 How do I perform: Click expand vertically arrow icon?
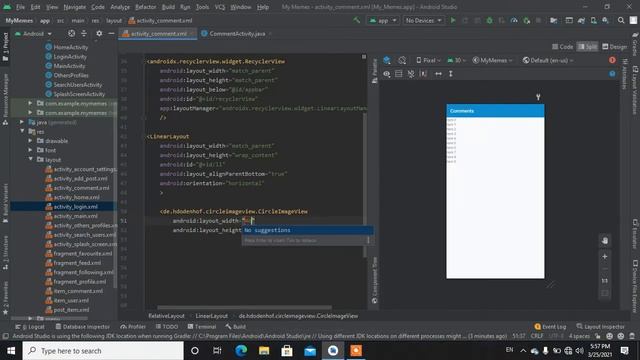(451, 74)
